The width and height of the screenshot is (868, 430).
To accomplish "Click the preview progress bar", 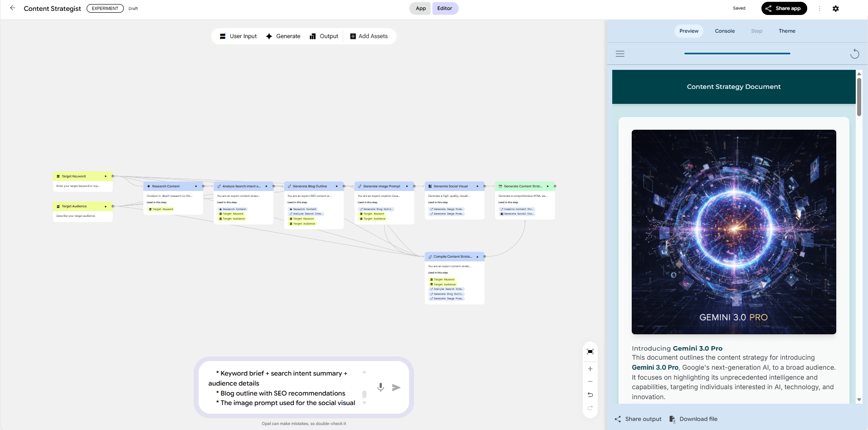I will [x=737, y=54].
